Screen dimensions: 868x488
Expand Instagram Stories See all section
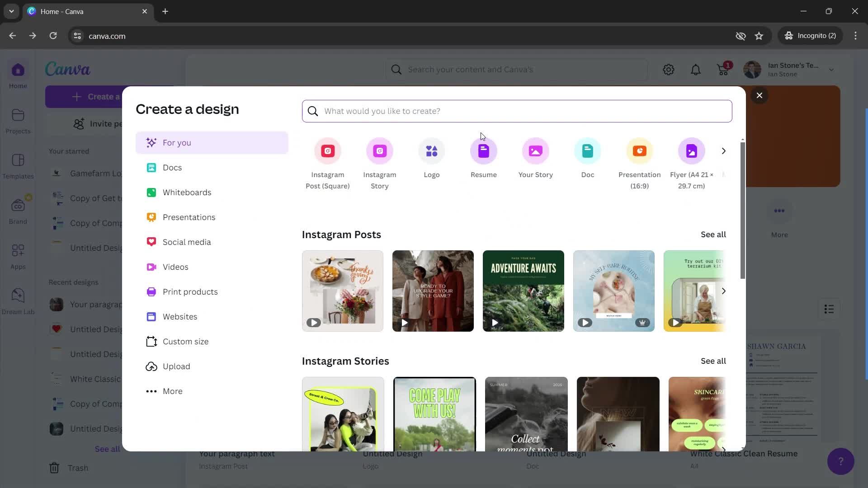click(713, 361)
